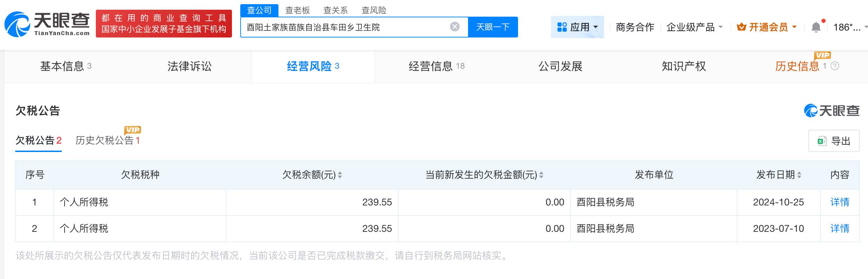The height and width of the screenshot is (279, 868).
Task: Click the Excel export icon
Action: pos(822,141)
